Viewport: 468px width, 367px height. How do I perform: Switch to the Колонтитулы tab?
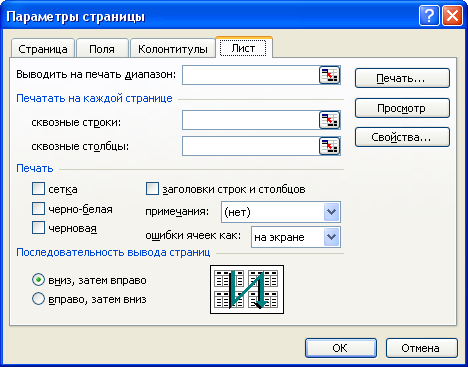(173, 49)
